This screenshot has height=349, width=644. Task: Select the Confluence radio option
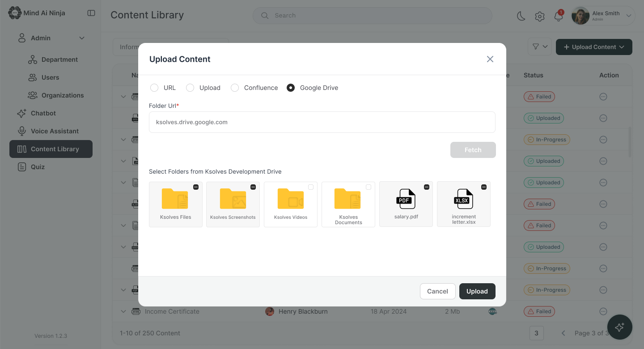(x=235, y=88)
